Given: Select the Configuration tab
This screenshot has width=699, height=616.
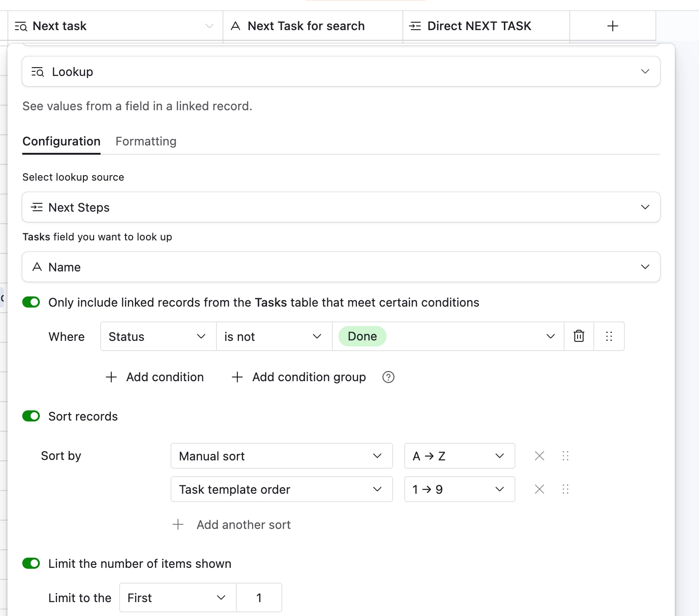Looking at the screenshot, I should [61, 142].
